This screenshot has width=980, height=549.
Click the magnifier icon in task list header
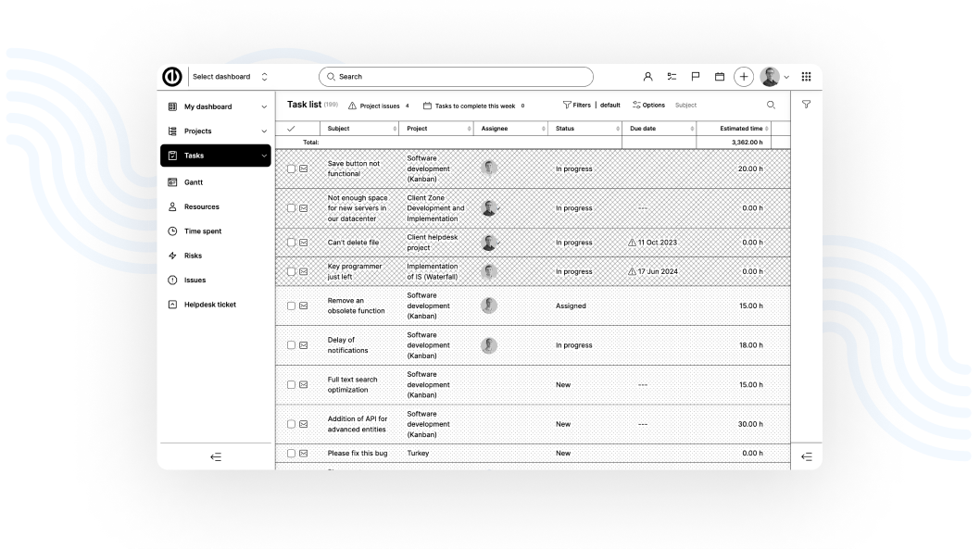tap(771, 105)
